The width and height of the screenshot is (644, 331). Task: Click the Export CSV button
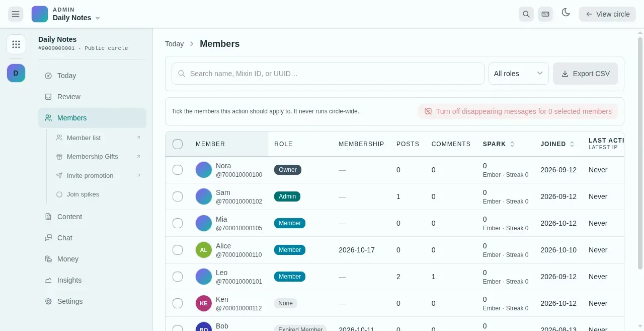(x=585, y=74)
